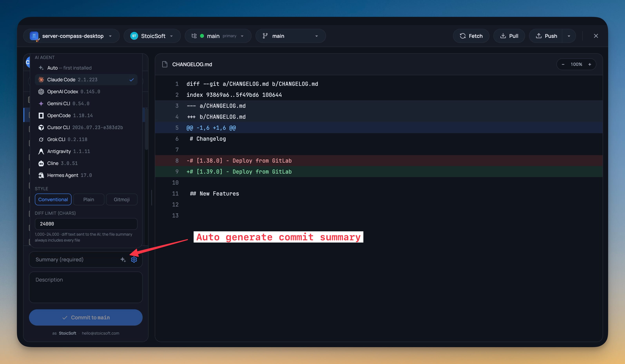
Task: Click the '# Changelog' diff line
Action: point(379,139)
